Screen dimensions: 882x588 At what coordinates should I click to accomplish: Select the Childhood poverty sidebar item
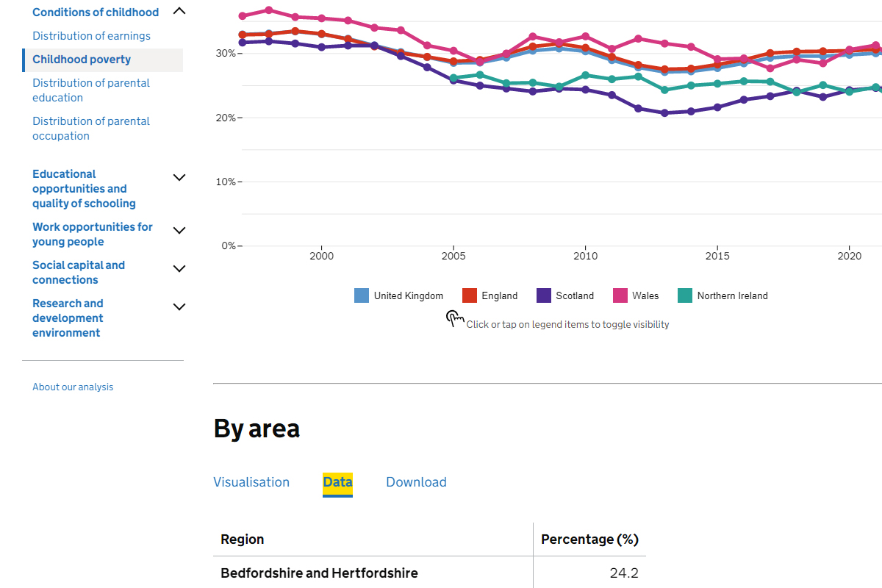coord(82,60)
